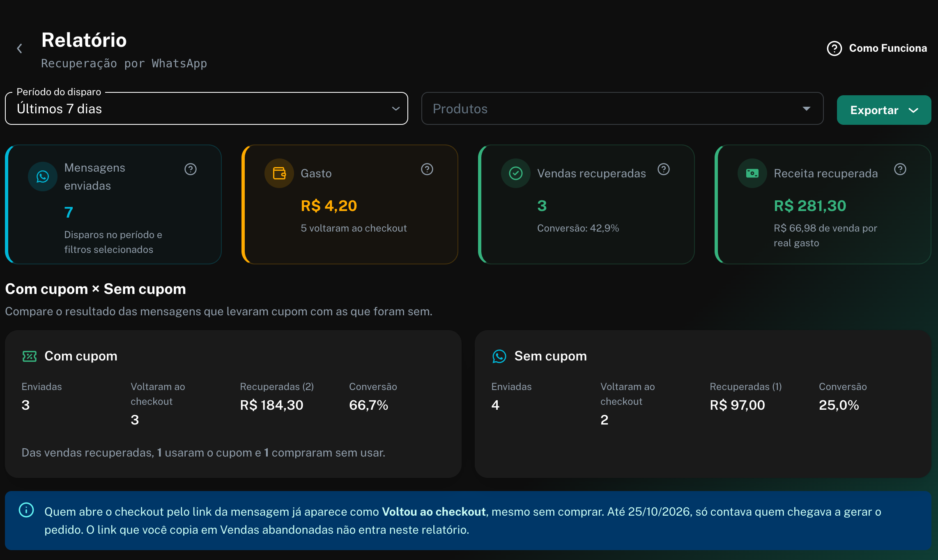Click the WhatsApp icon beside Sem cupom
938x560 pixels.
499,356
